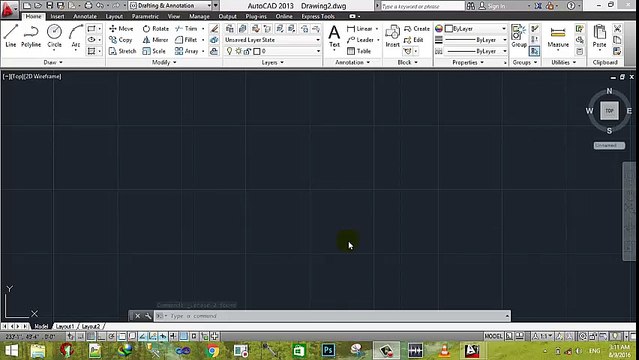
Task: Switch to the Annotate ribbon tab
Action: (x=85, y=16)
